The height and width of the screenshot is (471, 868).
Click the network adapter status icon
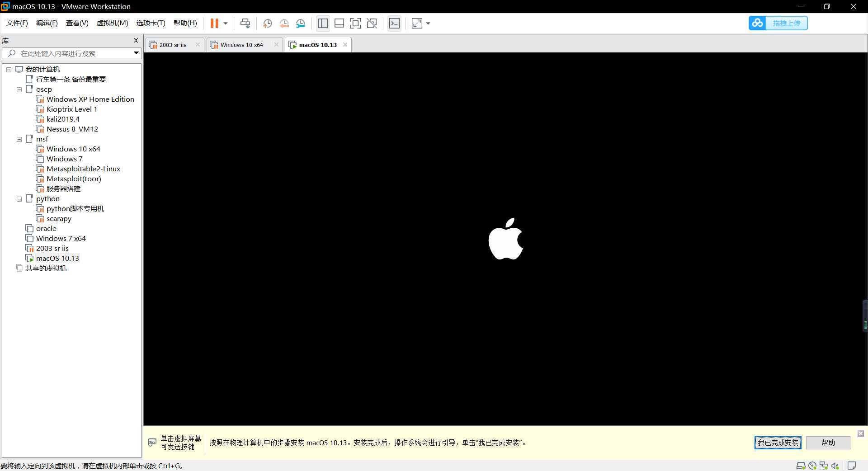(824, 466)
